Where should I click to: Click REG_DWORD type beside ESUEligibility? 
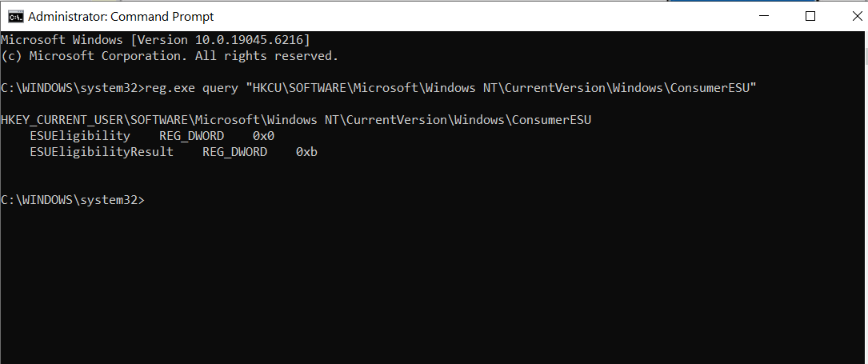(191, 136)
